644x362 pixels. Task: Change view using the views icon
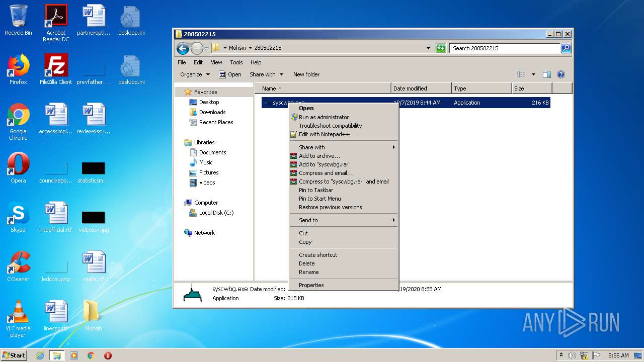521,74
